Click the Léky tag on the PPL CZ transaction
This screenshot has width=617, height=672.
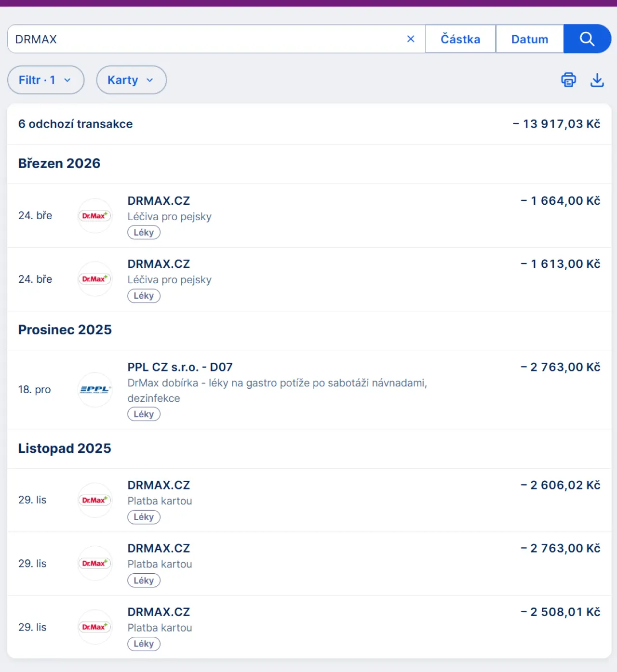144,414
